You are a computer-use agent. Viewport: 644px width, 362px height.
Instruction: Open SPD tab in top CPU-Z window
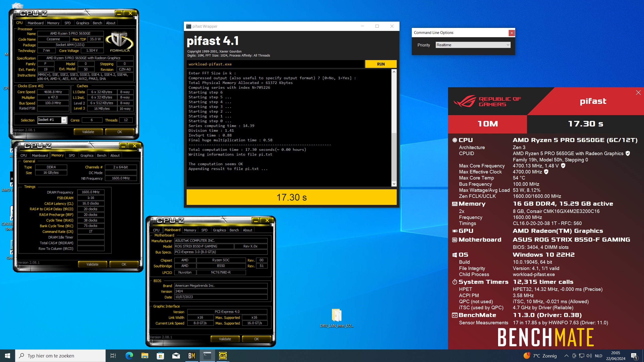(x=67, y=23)
